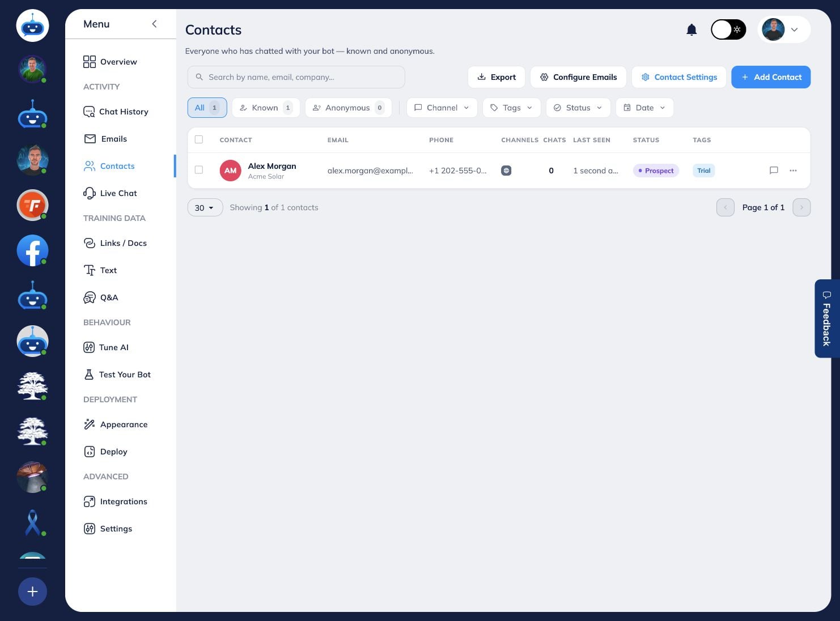
Task: Open the 30 per-page dropdown
Action: [x=205, y=207]
